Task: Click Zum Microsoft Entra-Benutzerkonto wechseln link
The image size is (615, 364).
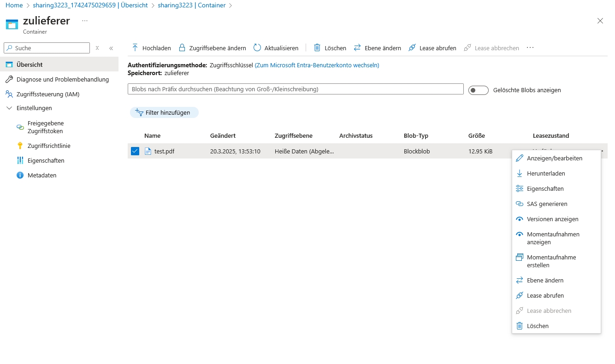Action: pyautogui.click(x=317, y=65)
